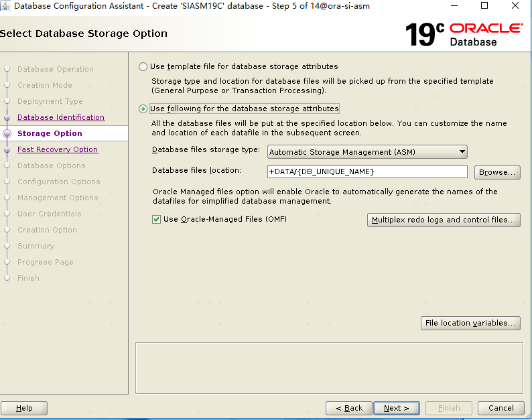Open Multiplex redo logs and control files

pyautogui.click(x=444, y=220)
